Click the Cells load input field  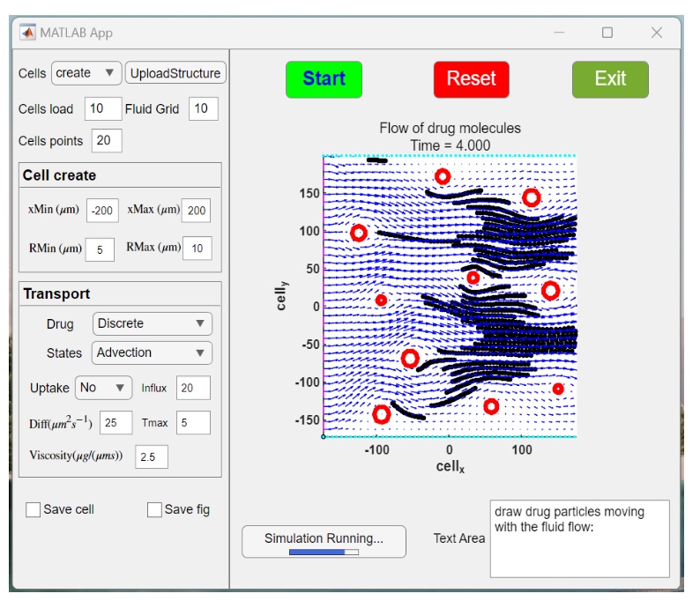pos(103,109)
